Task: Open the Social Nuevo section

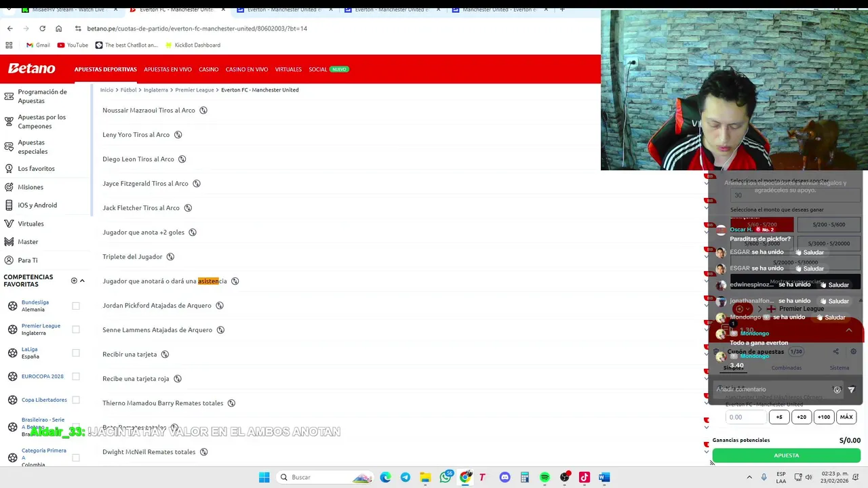Action: click(328, 69)
